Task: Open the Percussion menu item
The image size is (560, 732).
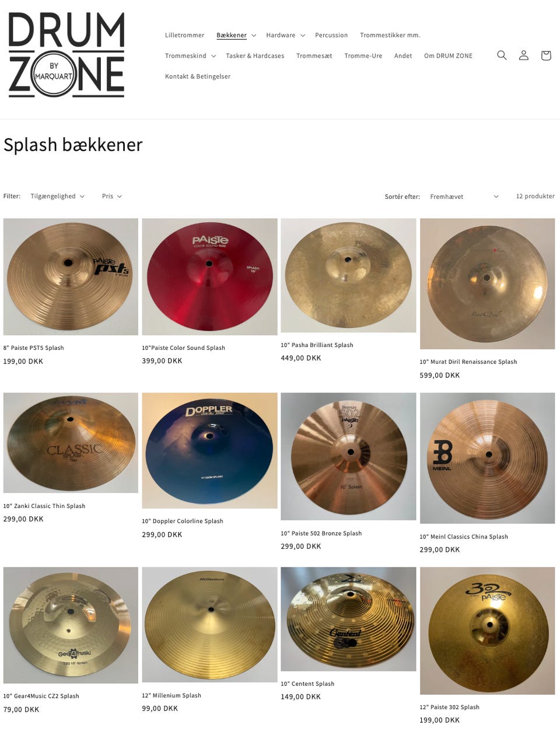Action: click(x=331, y=35)
